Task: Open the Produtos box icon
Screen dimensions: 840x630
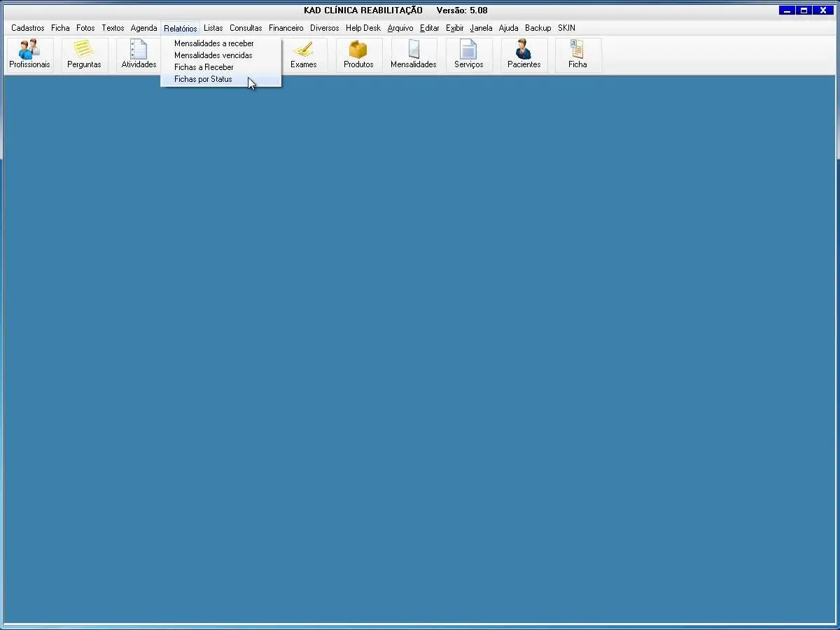Action: [x=358, y=55]
